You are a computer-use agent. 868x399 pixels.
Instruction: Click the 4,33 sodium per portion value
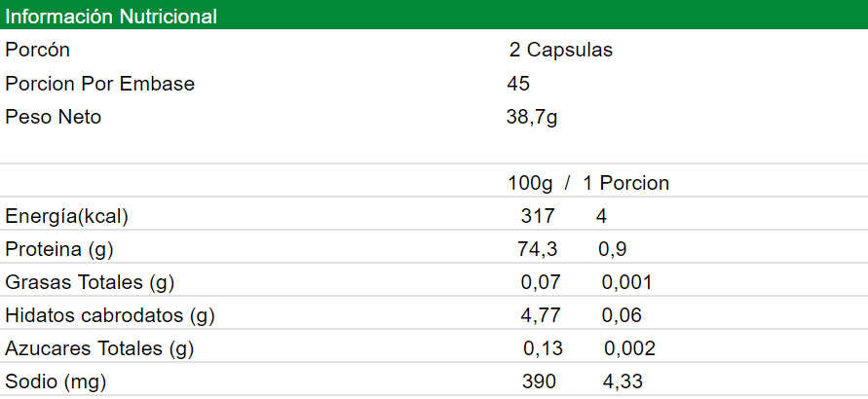622,381
